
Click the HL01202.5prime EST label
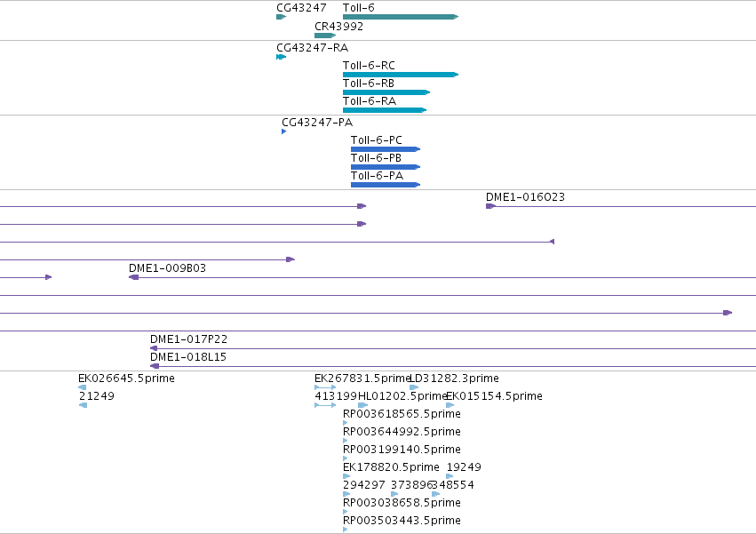click(x=402, y=396)
